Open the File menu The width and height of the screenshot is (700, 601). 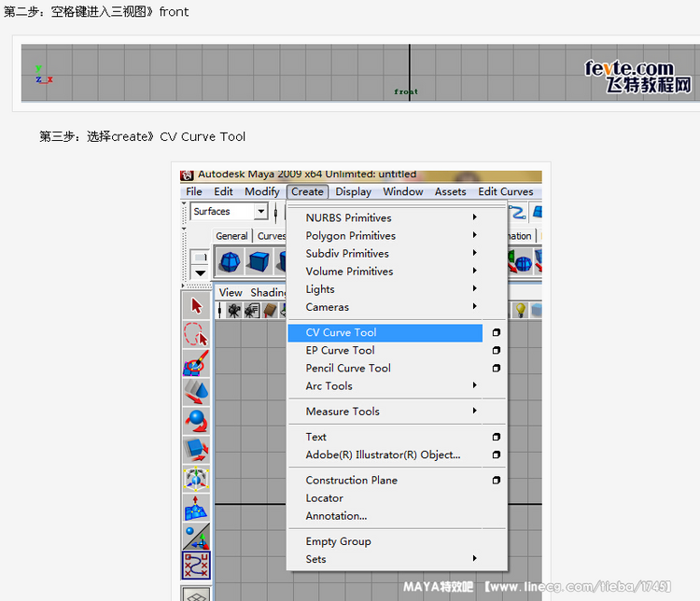tap(194, 191)
